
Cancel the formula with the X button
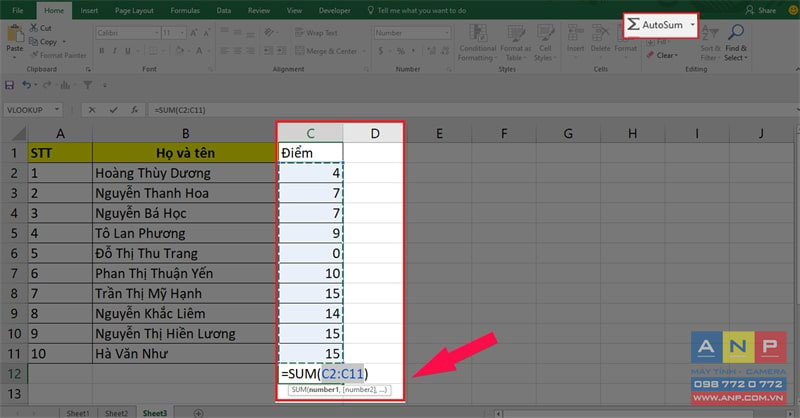click(x=92, y=110)
